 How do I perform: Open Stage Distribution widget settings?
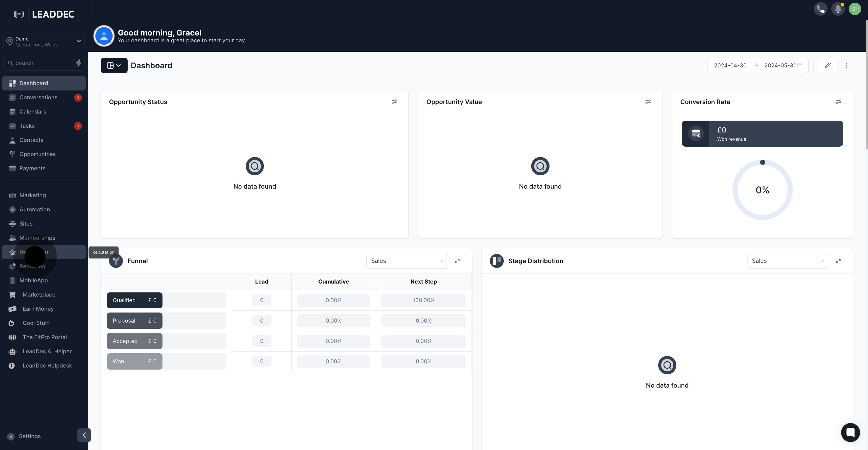pos(839,261)
